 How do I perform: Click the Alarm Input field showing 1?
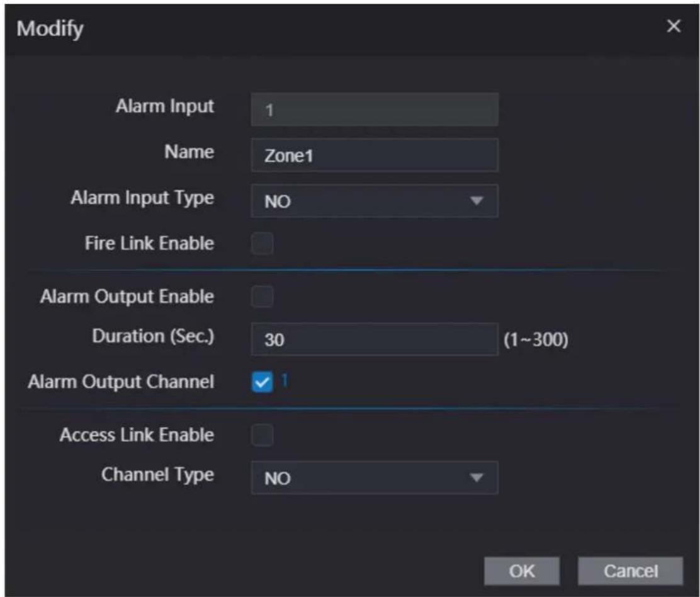(x=375, y=110)
